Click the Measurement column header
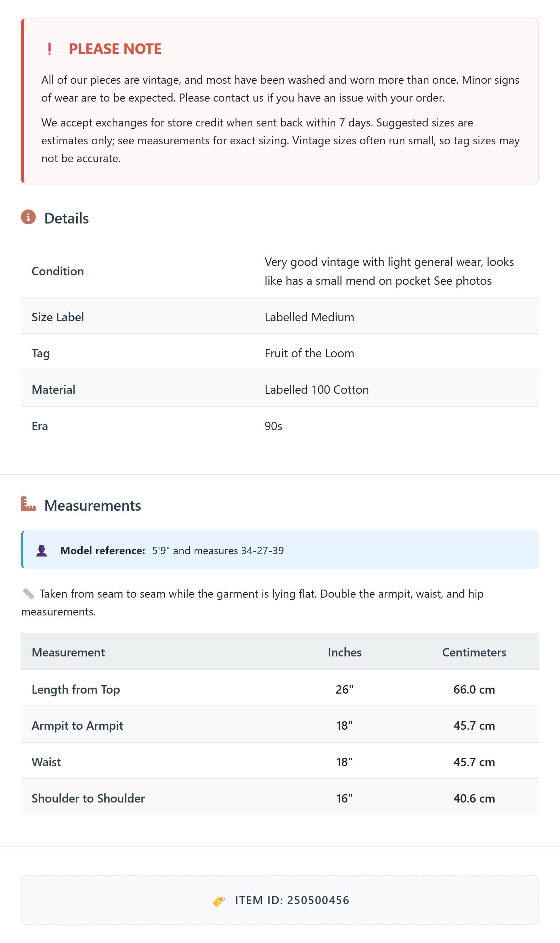 pyautogui.click(x=68, y=652)
